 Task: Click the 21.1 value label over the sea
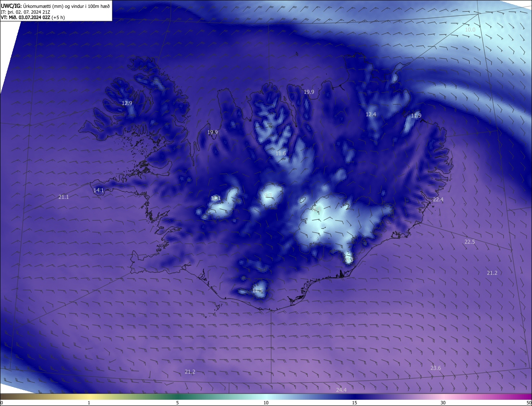click(x=64, y=197)
